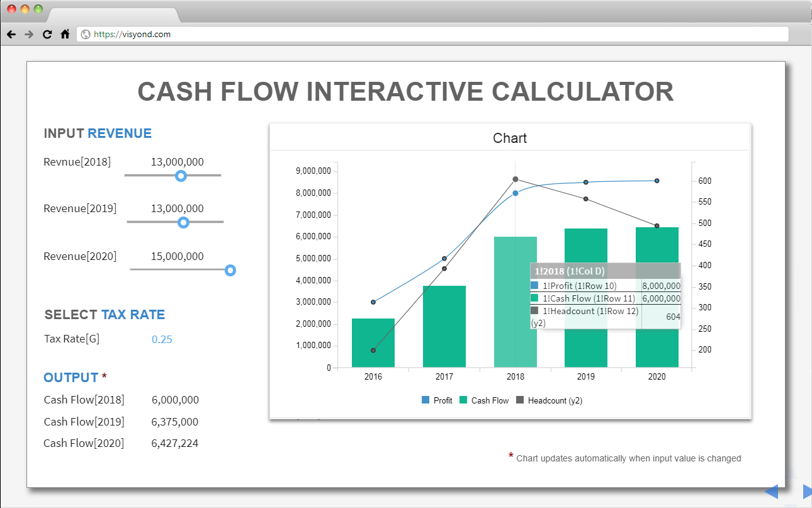Click the blue left navigation arrow

(x=773, y=491)
